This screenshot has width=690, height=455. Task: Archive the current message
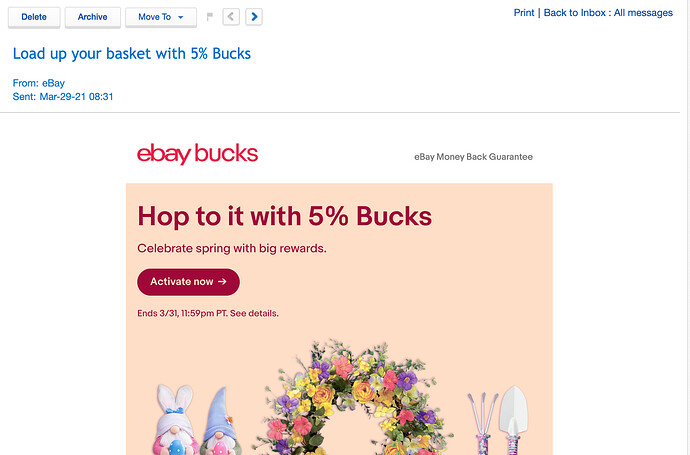[x=92, y=18]
